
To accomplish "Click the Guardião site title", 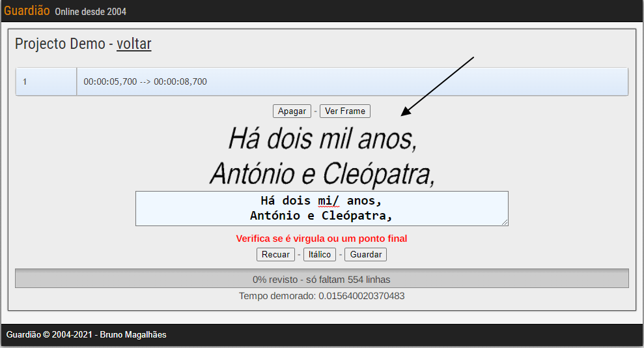I will click(27, 11).
